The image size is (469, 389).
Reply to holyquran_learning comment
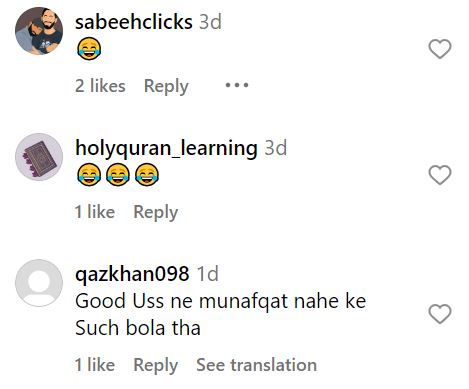(156, 212)
